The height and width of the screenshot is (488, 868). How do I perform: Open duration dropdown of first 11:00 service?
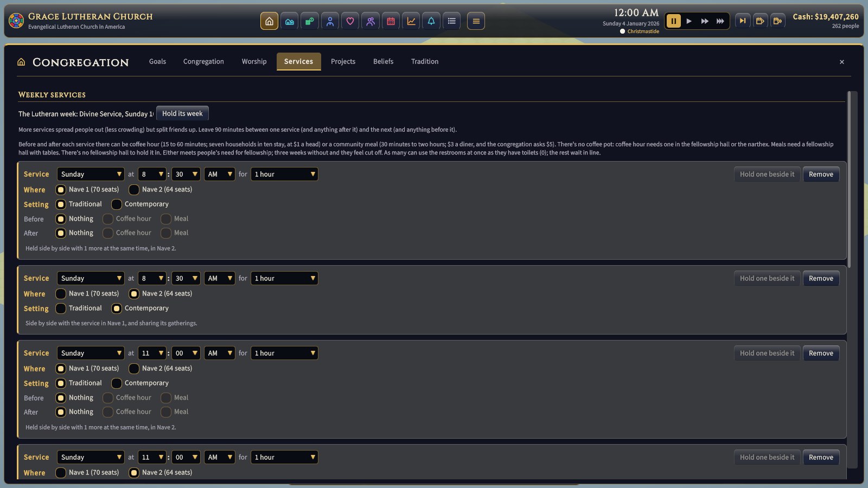coord(284,353)
